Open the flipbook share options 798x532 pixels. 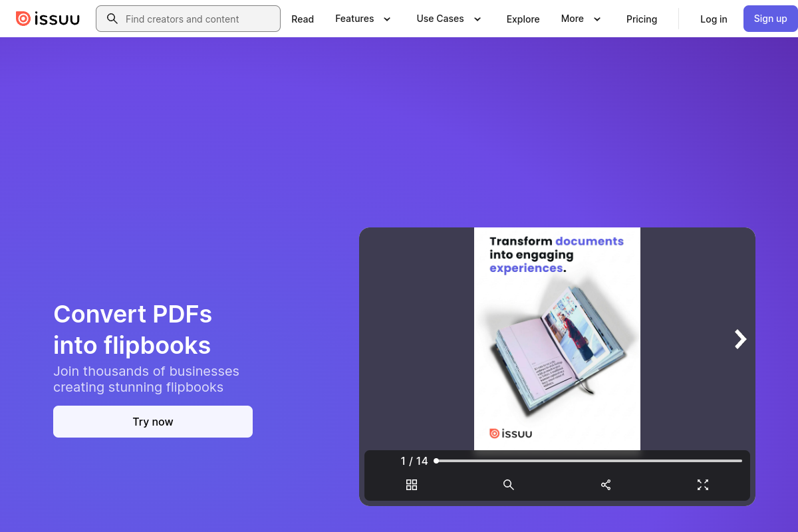click(606, 485)
